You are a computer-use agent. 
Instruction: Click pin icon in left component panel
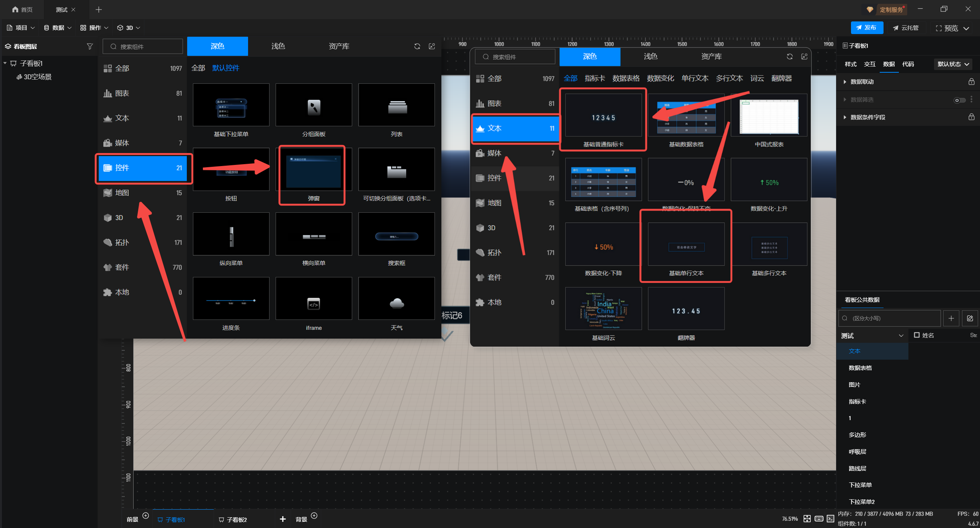(432, 46)
